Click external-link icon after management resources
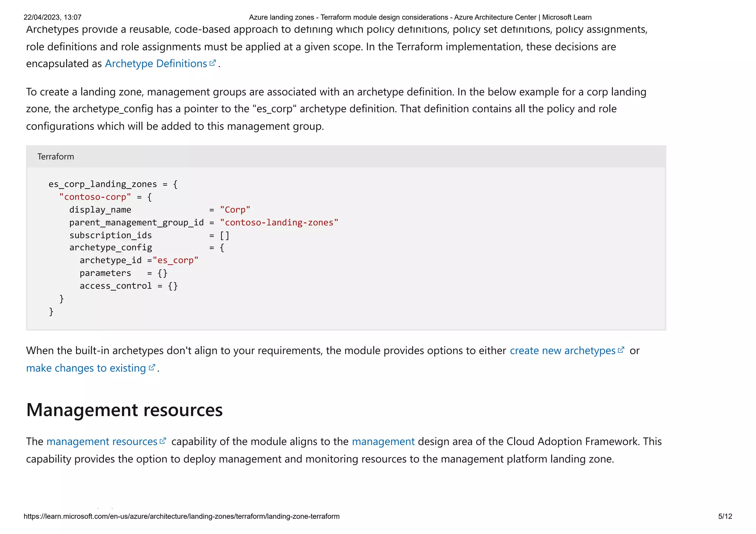756x534 pixels. pyautogui.click(x=163, y=441)
